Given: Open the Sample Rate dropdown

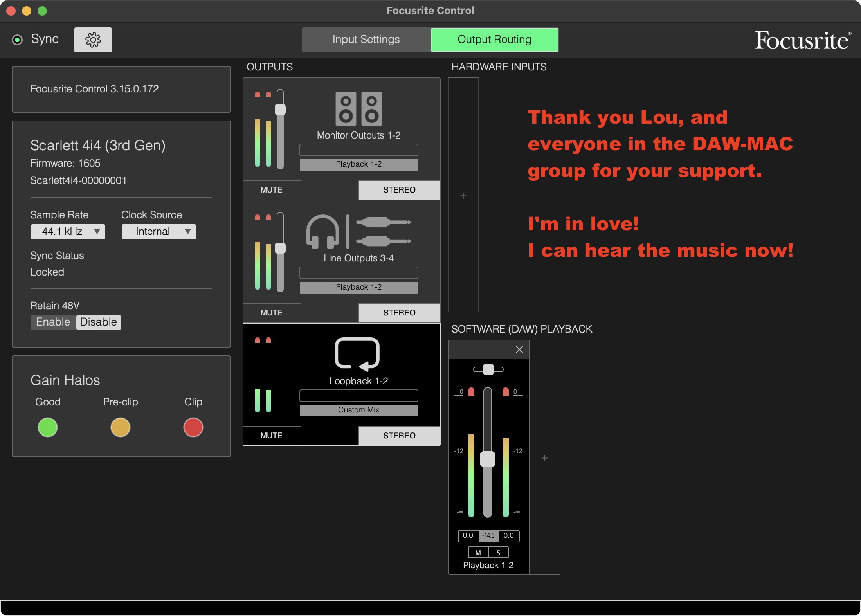Looking at the screenshot, I should 68,232.
